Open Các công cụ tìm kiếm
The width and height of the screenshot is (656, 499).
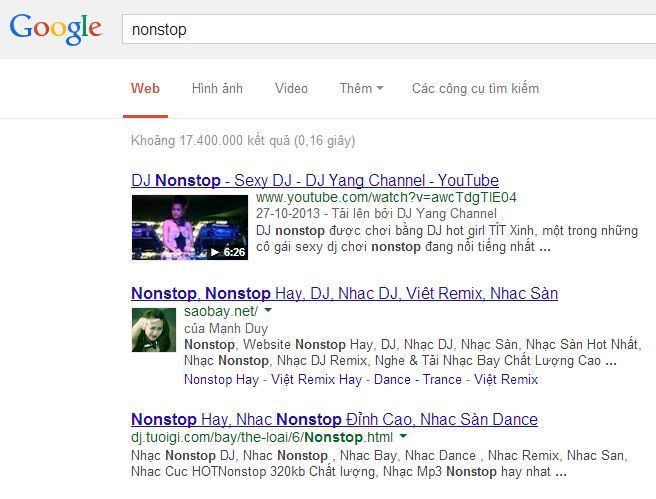click(475, 88)
